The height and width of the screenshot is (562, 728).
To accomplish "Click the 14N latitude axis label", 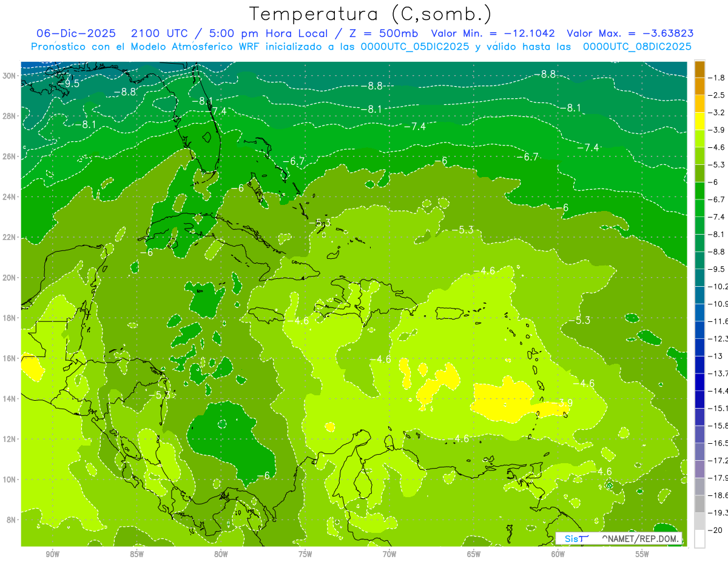I will tap(10, 398).
